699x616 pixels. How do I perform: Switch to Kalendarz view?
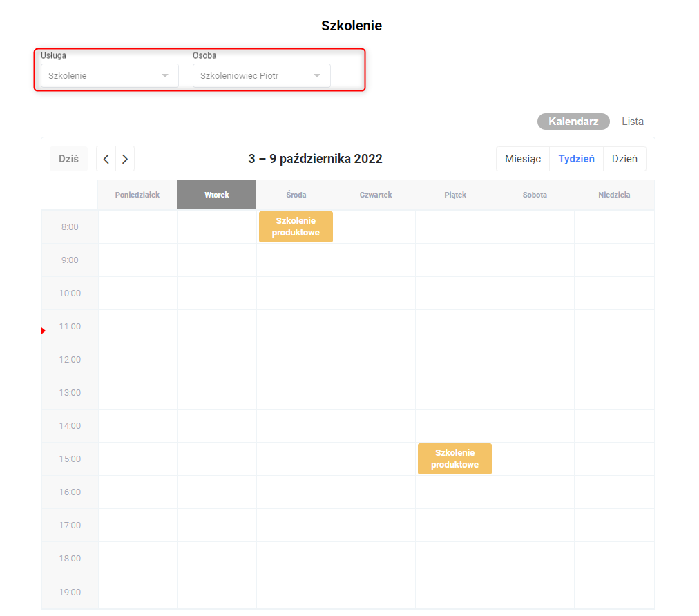pos(573,122)
